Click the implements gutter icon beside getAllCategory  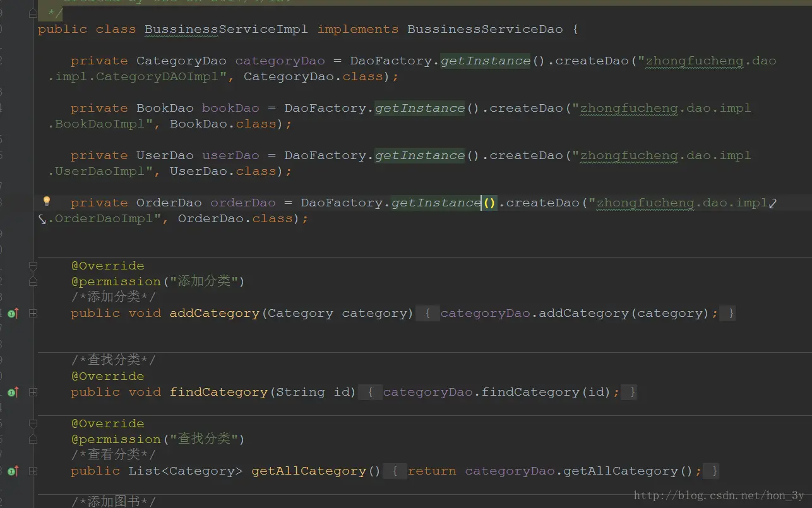point(13,471)
